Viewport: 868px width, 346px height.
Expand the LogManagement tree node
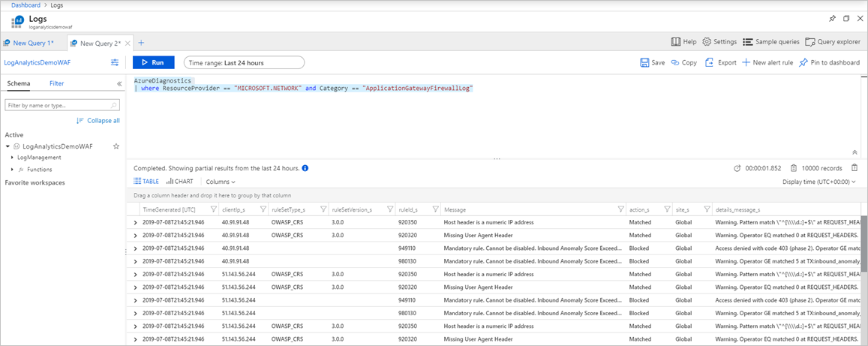pos(12,158)
